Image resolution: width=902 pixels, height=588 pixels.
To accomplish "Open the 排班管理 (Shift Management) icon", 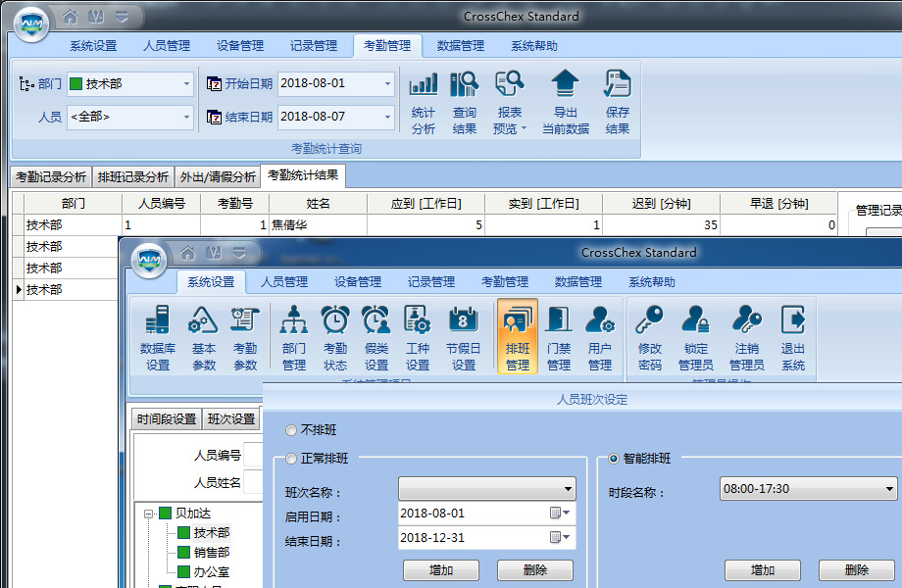I will 517,337.
